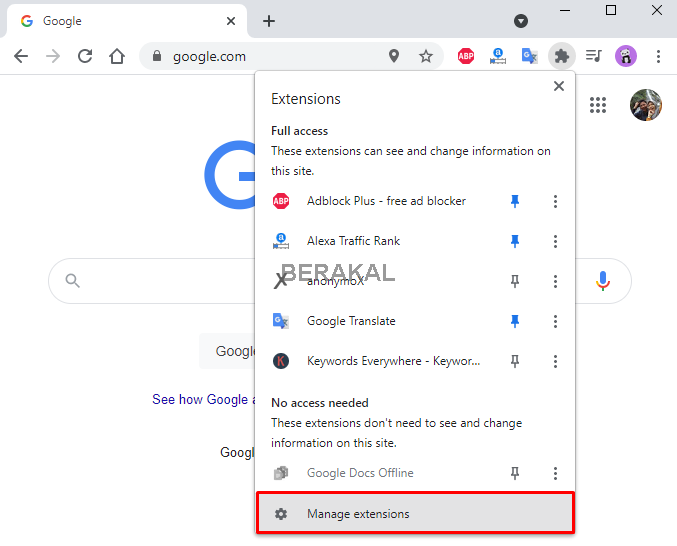The height and width of the screenshot is (546, 677).
Task: Open a new tab with the plus button
Action: coord(269,21)
